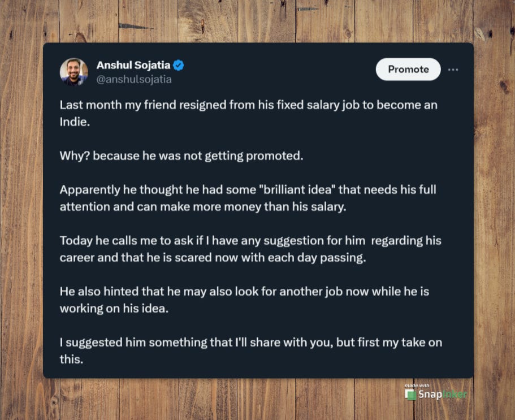Click the 'made with' caption above SnapInker
Viewport: 515px width, 420px height.
coord(417,386)
